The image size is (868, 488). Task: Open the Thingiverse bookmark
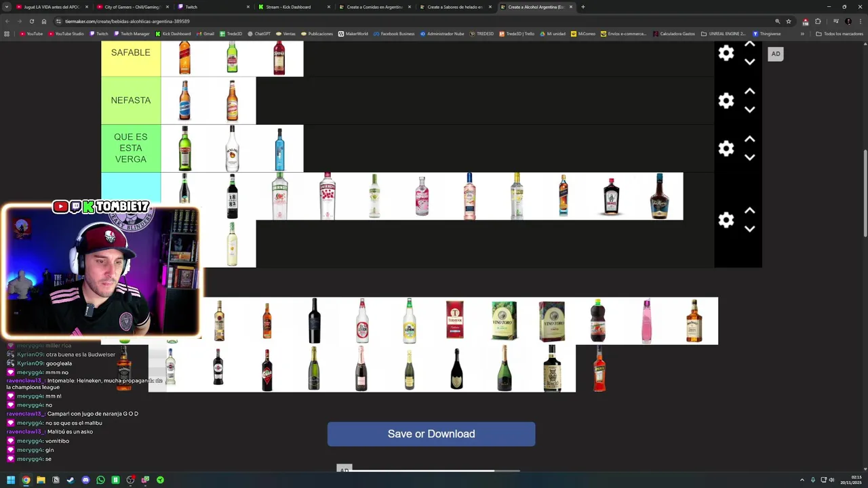(x=767, y=33)
